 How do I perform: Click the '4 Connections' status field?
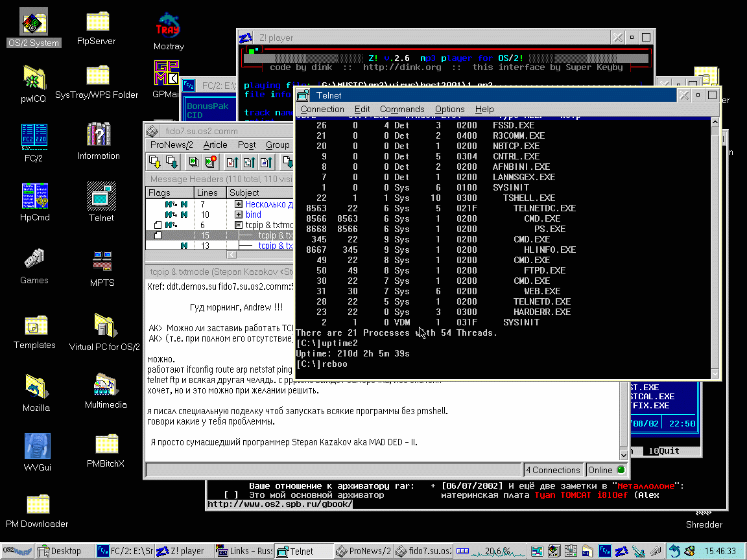click(x=552, y=470)
